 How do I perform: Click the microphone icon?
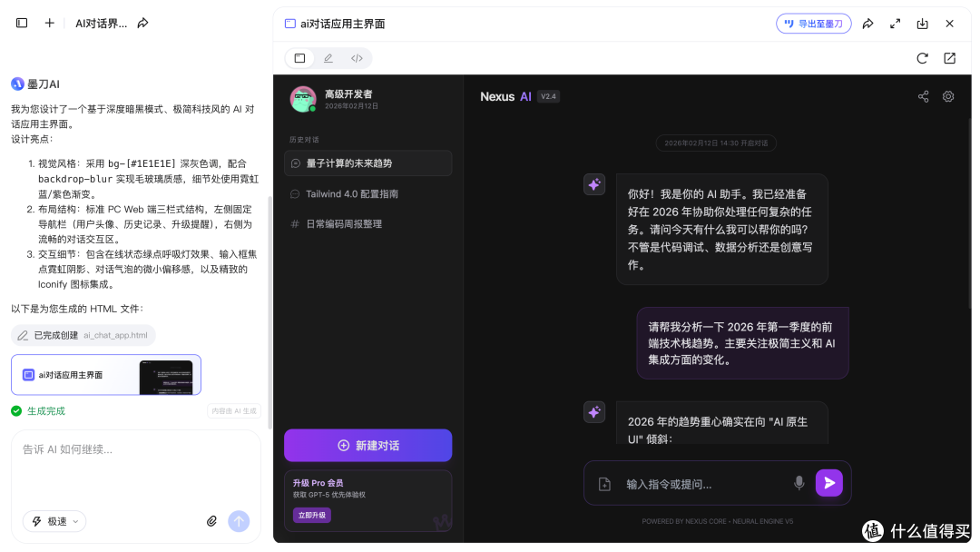799,483
